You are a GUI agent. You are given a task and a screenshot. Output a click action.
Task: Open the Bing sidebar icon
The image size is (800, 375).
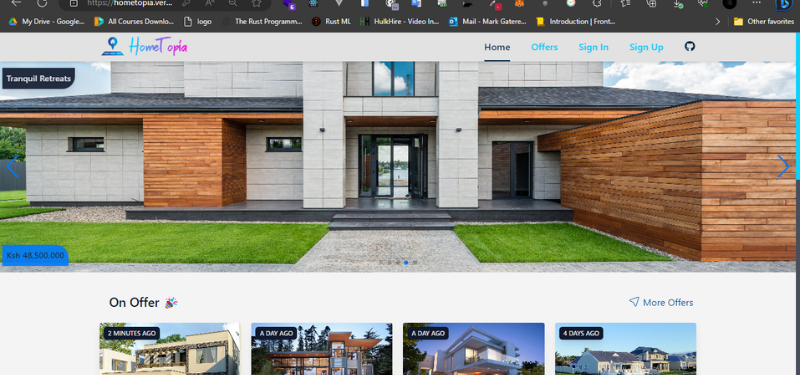pos(783,4)
